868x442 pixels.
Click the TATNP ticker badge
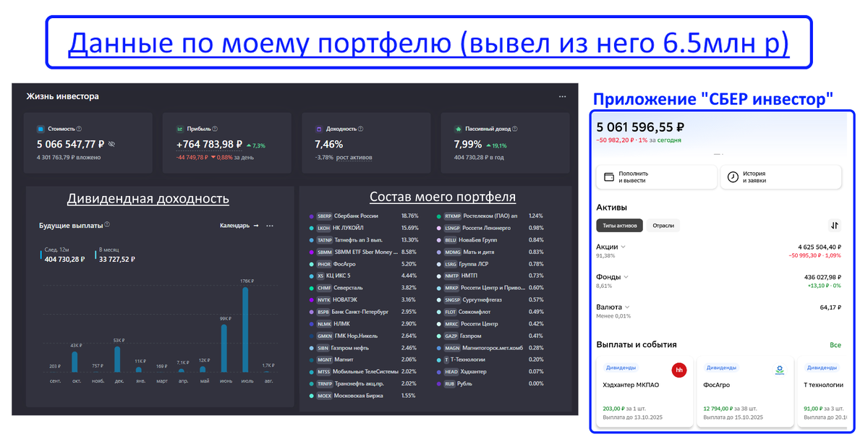pos(324,240)
